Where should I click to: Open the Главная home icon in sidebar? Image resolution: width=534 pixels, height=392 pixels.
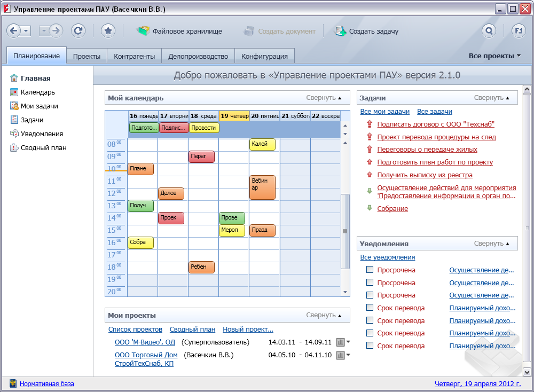point(14,79)
